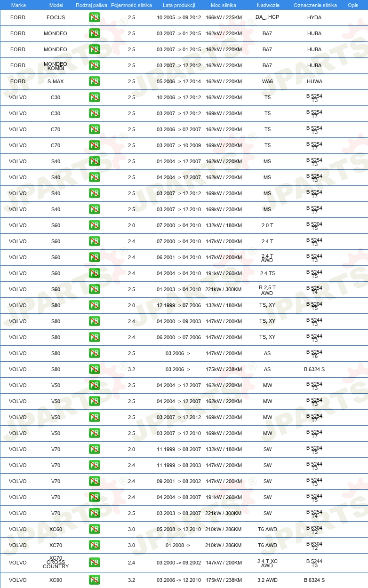The height and width of the screenshot is (588, 368).
Task: Click the "05.2008 -> 12.2010" production years cell
Action: pos(179,529)
